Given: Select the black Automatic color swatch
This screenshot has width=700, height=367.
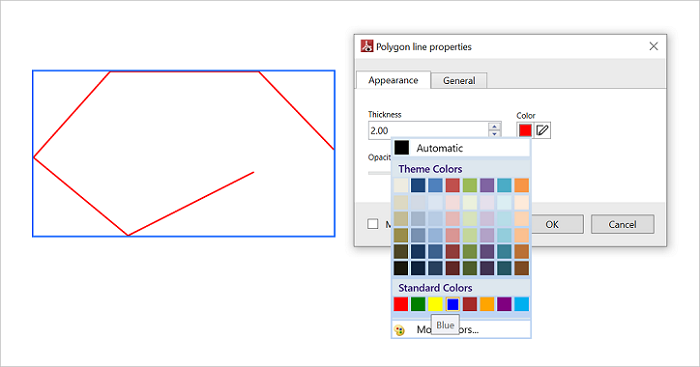Looking at the screenshot, I should pos(402,148).
